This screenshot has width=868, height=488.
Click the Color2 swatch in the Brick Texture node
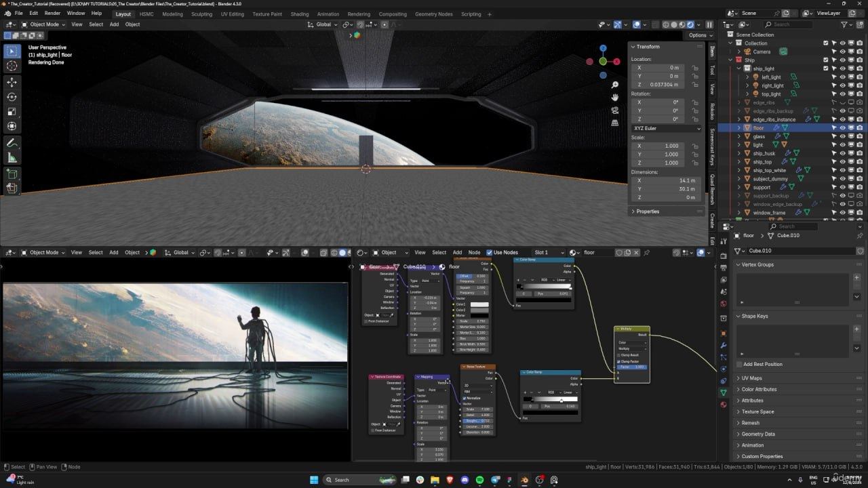(x=479, y=310)
